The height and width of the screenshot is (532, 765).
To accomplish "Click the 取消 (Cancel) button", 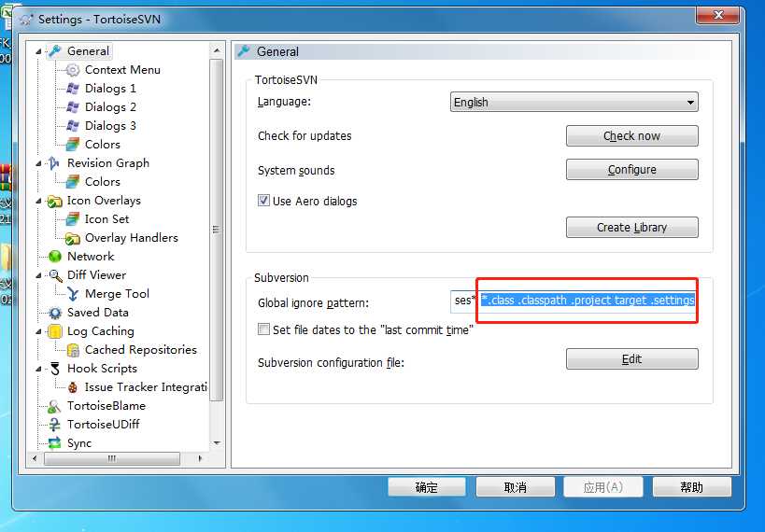I will coord(516,487).
